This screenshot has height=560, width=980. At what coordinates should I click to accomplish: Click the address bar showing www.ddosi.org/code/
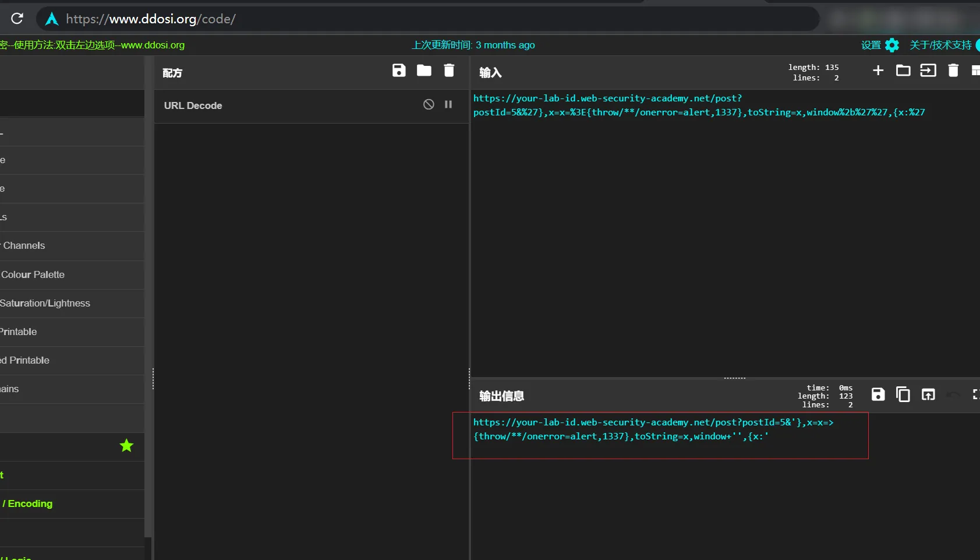pyautogui.click(x=428, y=19)
